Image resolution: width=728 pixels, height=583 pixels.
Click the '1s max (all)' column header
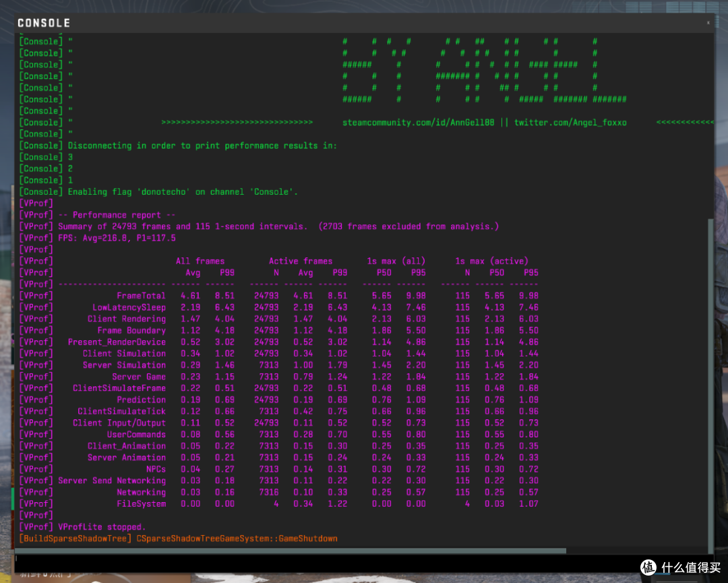click(396, 261)
